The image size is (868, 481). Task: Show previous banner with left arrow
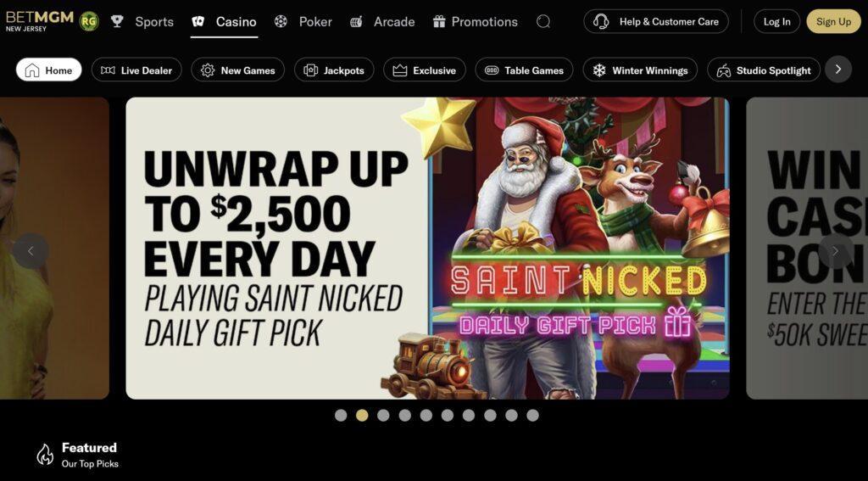point(31,251)
